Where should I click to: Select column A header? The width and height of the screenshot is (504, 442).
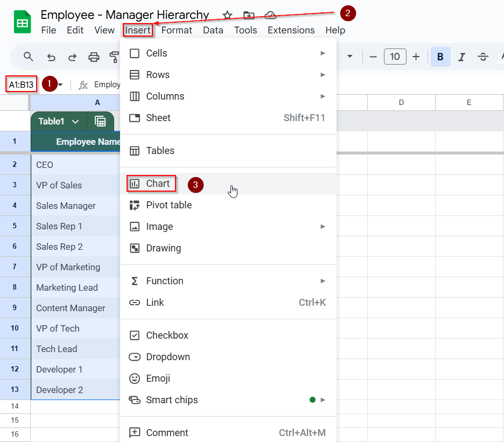click(75, 102)
